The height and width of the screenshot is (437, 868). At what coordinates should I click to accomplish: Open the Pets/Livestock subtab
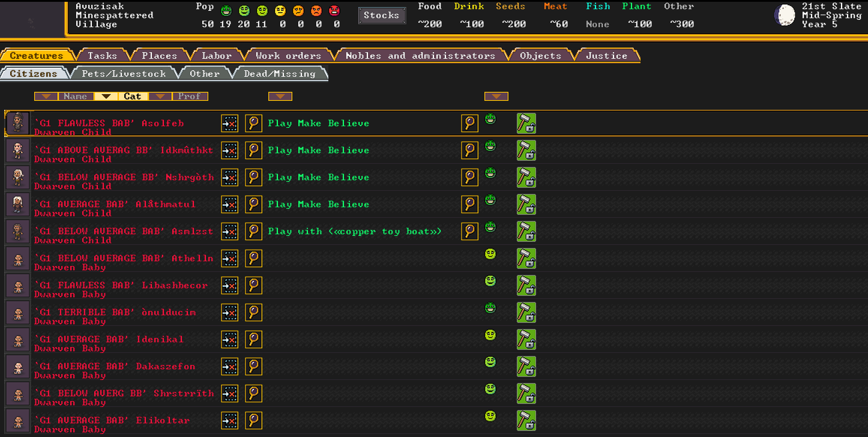click(x=123, y=74)
